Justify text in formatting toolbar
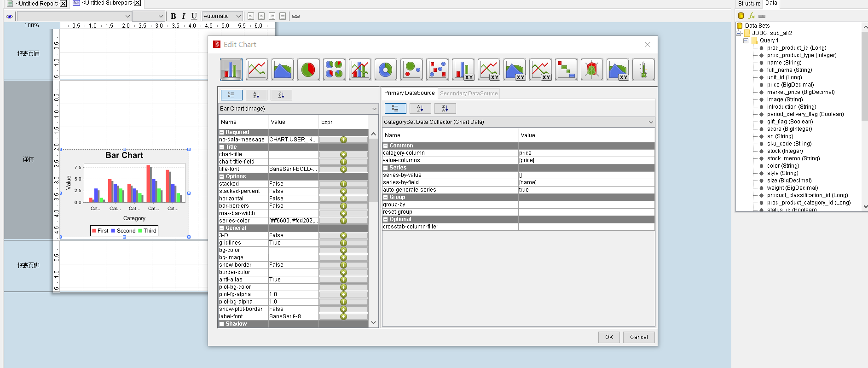868x368 pixels. 283,16
